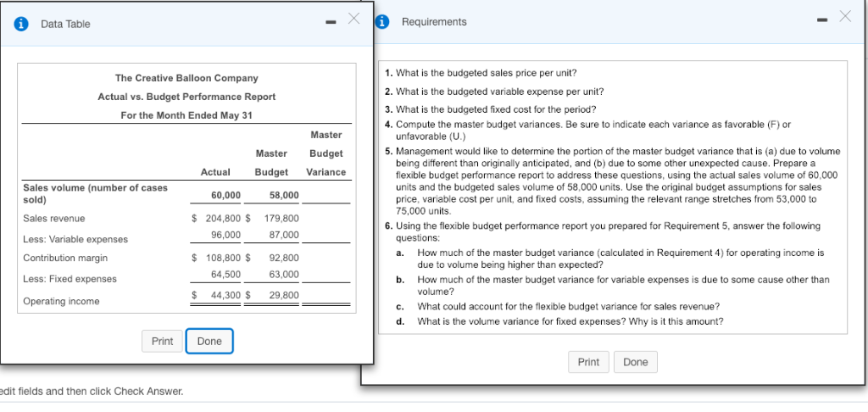The image size is (868, 412).
Task: Select actual variable expenses 96,000
Action: [225, 235]
